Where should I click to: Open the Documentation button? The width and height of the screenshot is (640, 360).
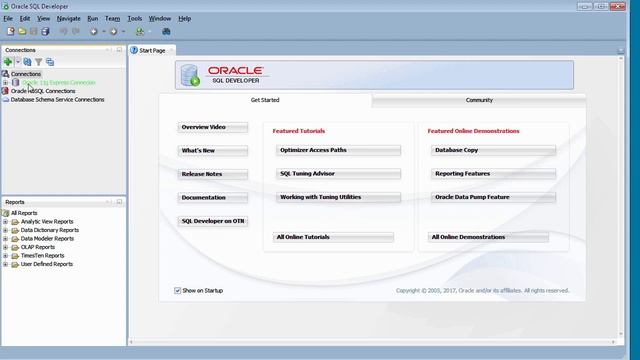click(213, 198)
